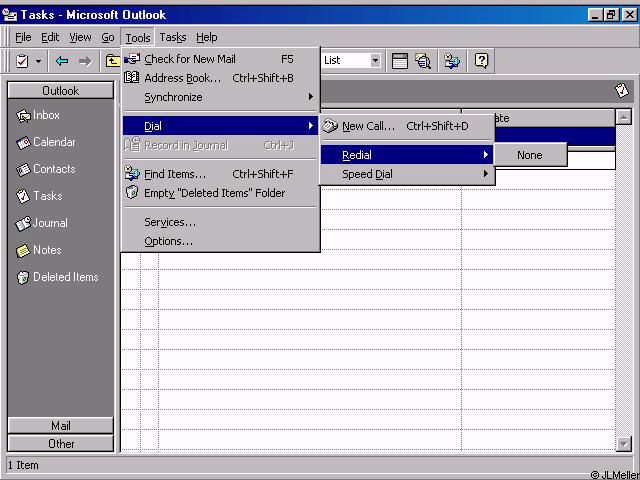
Task: Open the Help menu
Action: click(206, 37)
